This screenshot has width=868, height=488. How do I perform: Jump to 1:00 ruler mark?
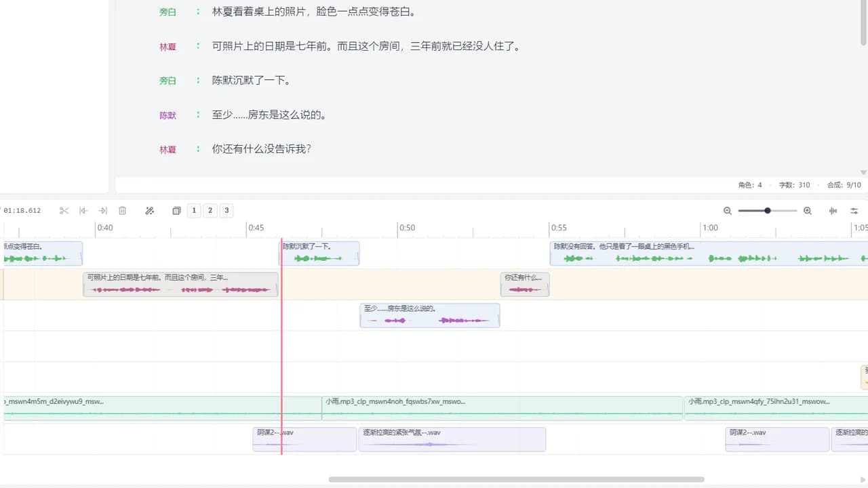tap(710, 228)
